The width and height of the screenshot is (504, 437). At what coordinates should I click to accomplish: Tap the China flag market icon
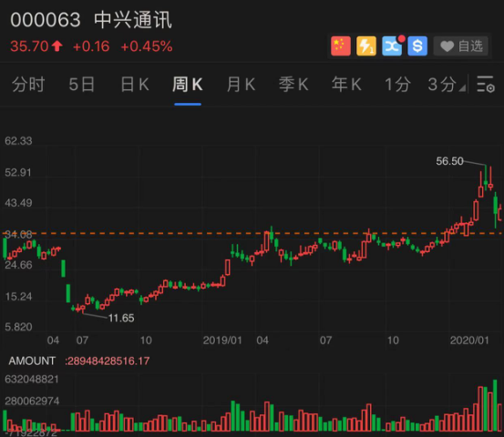(x=341, y=46)
